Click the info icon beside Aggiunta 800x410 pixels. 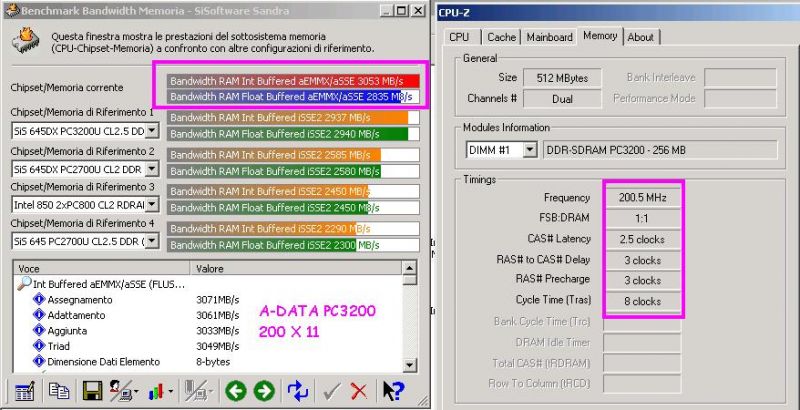tap(39, 330)
